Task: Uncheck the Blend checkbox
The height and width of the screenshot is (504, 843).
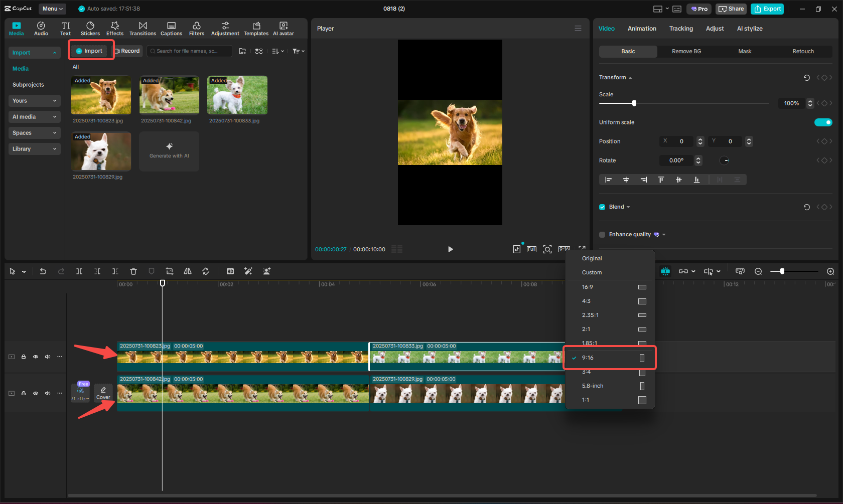Action: point(602,207)
